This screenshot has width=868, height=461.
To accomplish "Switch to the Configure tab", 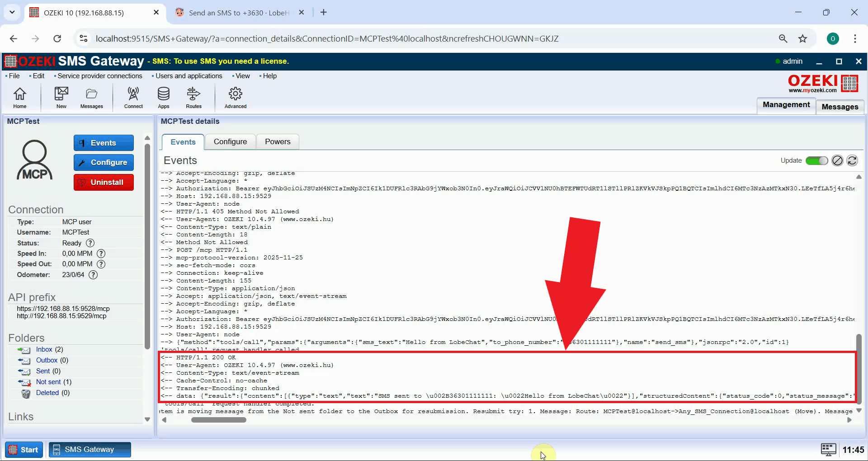I will pos(230,142).
